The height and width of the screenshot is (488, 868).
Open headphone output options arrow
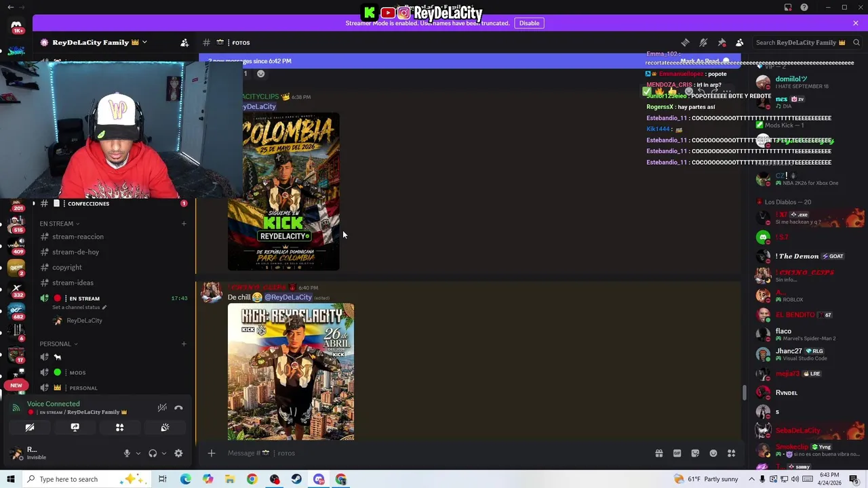point(163,453)
